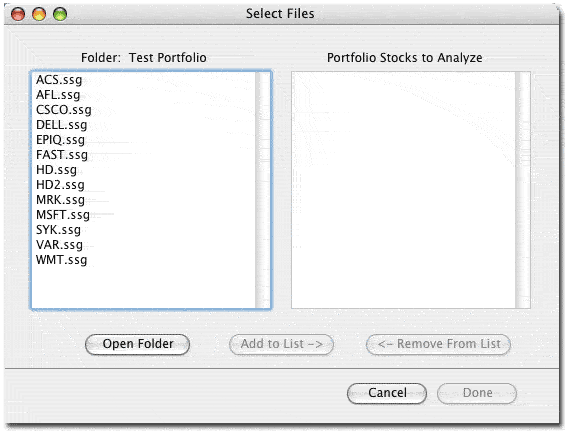
Task: Click Remove From List button
Action: point(439,344)
